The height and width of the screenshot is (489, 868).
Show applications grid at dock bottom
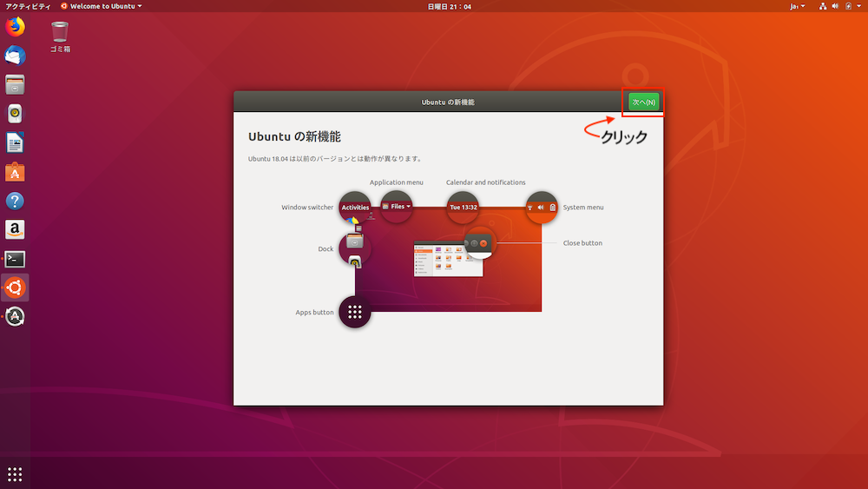coord(15,474)
